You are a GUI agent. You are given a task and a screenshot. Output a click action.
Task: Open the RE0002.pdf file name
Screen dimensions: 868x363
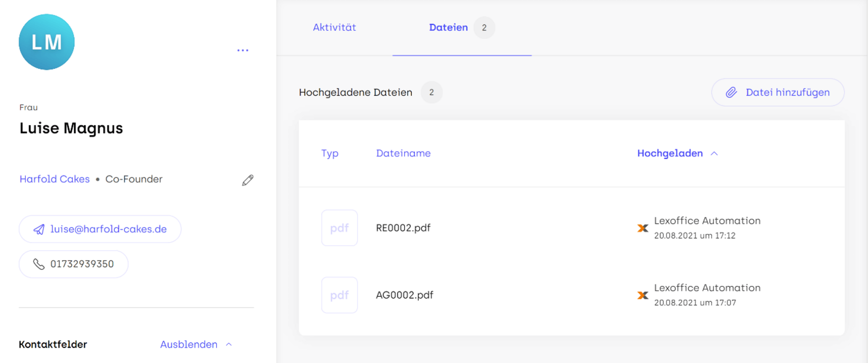(x=403, y=228)
